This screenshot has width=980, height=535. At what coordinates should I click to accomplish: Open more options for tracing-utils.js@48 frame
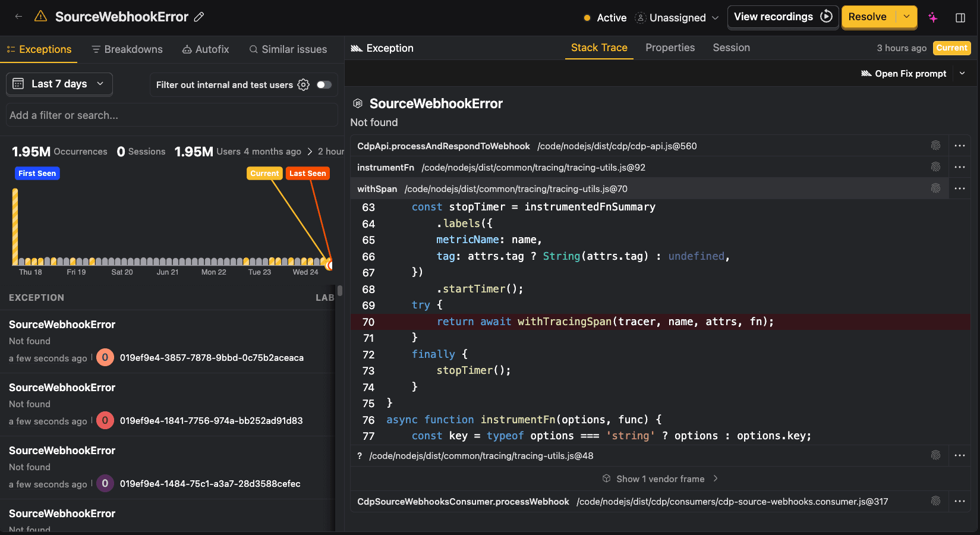(960, 455)
